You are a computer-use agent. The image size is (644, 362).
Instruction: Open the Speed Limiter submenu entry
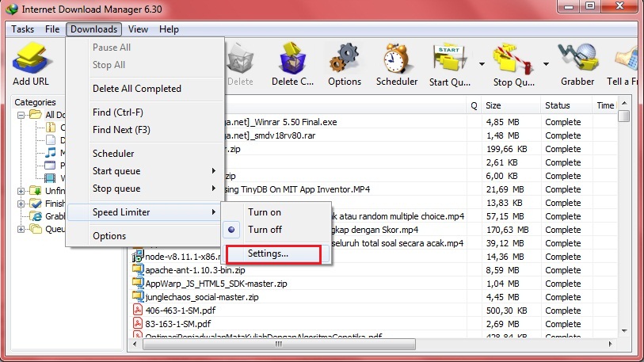click(144, 212)
